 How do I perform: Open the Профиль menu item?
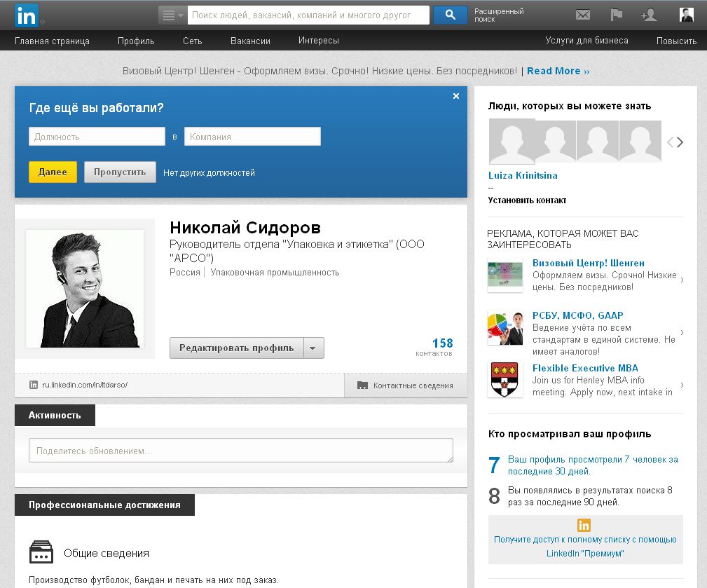pos(136,41)
